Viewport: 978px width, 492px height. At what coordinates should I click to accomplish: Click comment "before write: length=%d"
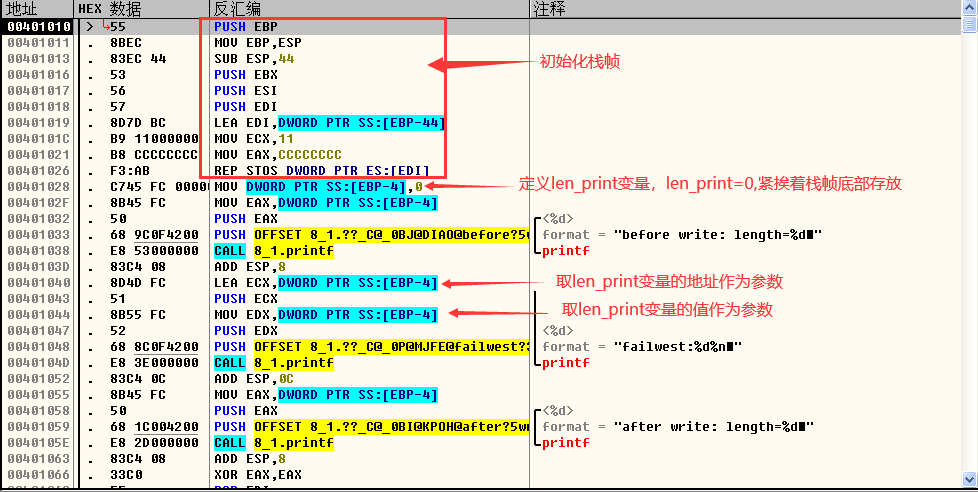(x=718, y=235)
